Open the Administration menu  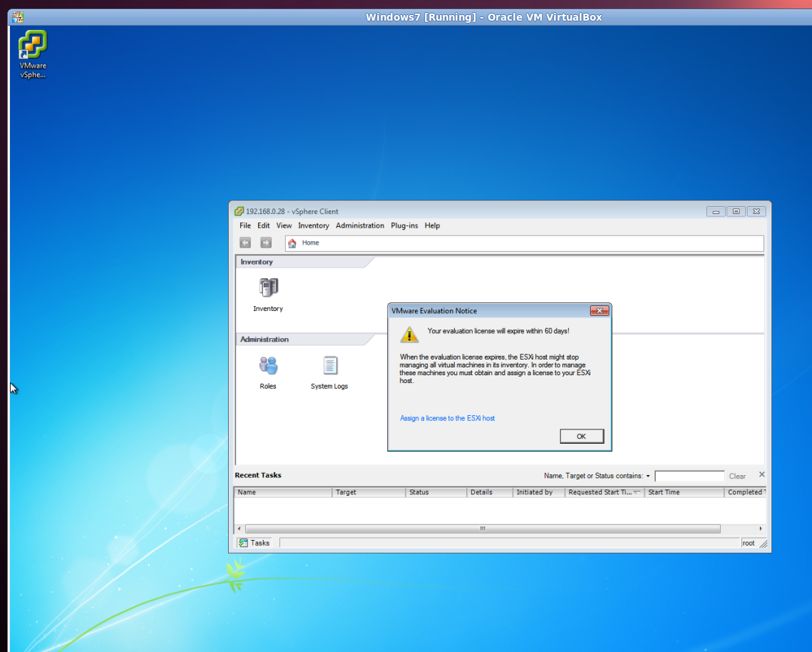point(360,225)
